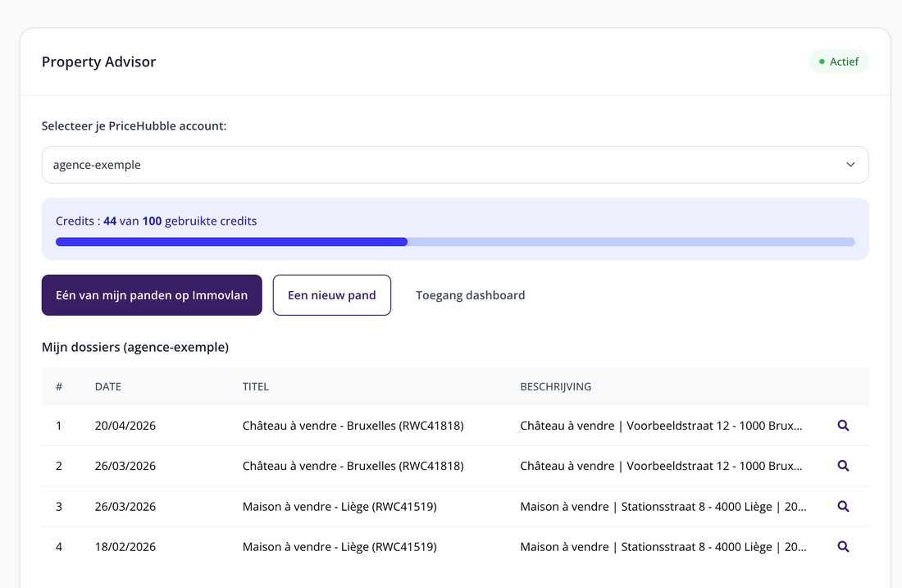
Task: Select the 20/04/2026 Château Bruxelles row
Action: 455,426
